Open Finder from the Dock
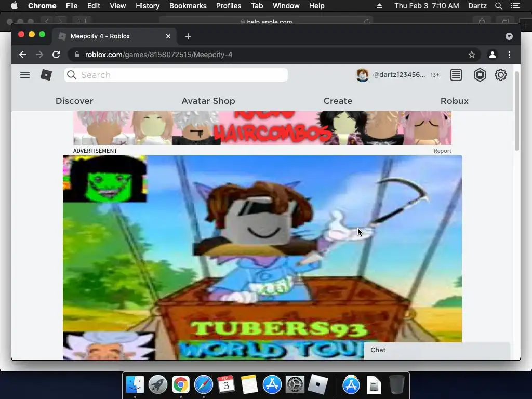Screen dimensions: 532x399 135,384
